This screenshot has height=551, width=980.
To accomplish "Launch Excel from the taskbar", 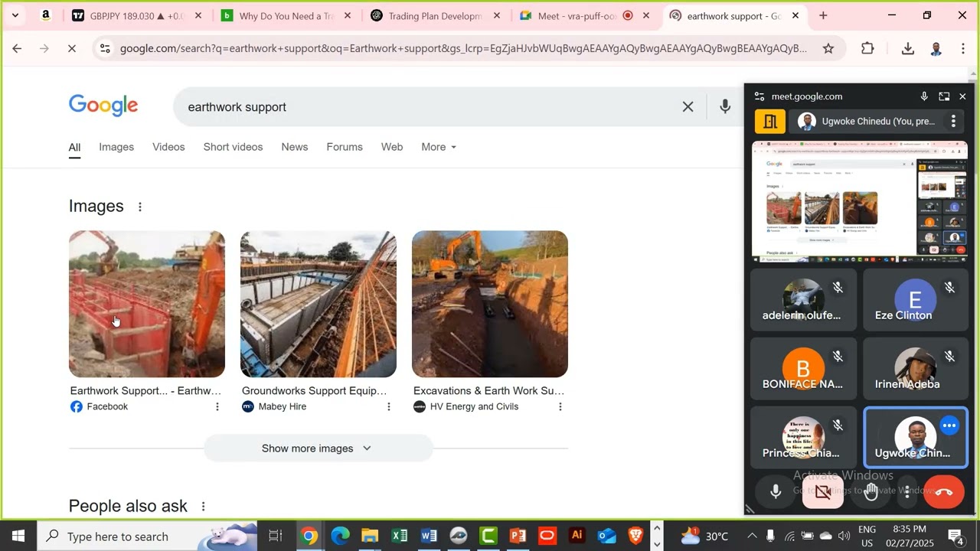I will [400, 536].
